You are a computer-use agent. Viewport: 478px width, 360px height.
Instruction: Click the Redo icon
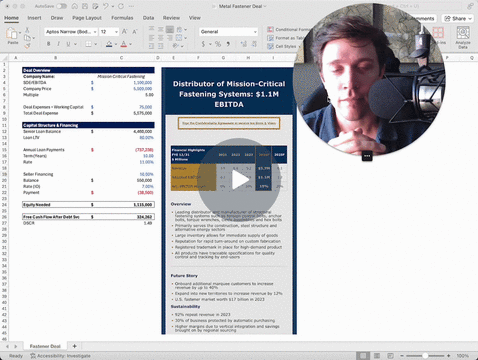(x=121, y=6)
